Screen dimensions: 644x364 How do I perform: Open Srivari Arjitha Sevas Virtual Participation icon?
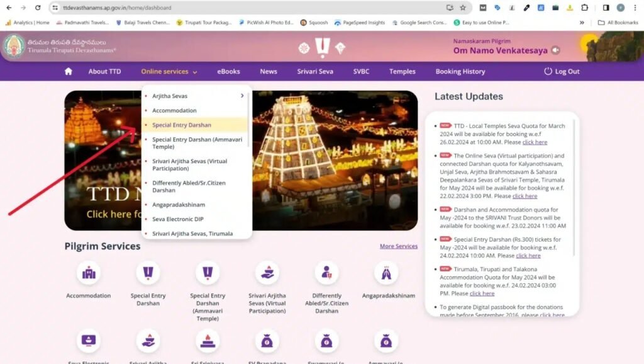click(x=267, y=273)
